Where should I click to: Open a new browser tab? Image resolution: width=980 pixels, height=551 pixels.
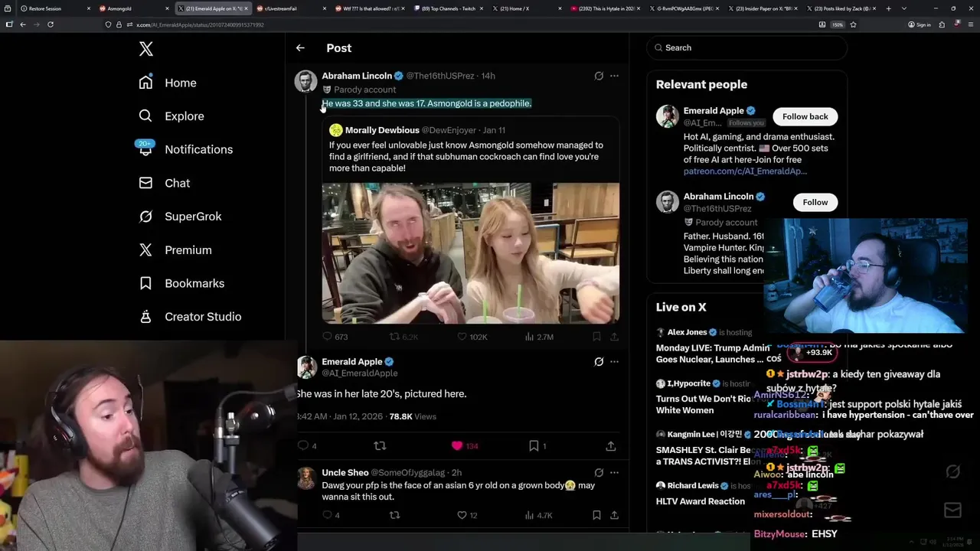point(888,8)
